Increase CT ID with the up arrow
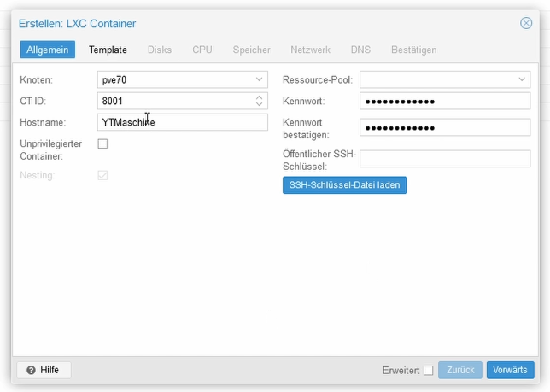This screenshot has height=392, width=550. (259, 97)
